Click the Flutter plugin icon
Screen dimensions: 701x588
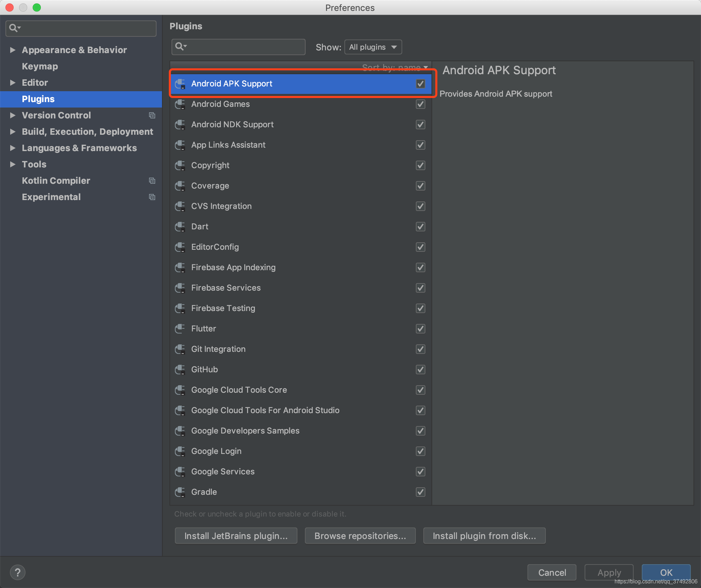[180, 329]
